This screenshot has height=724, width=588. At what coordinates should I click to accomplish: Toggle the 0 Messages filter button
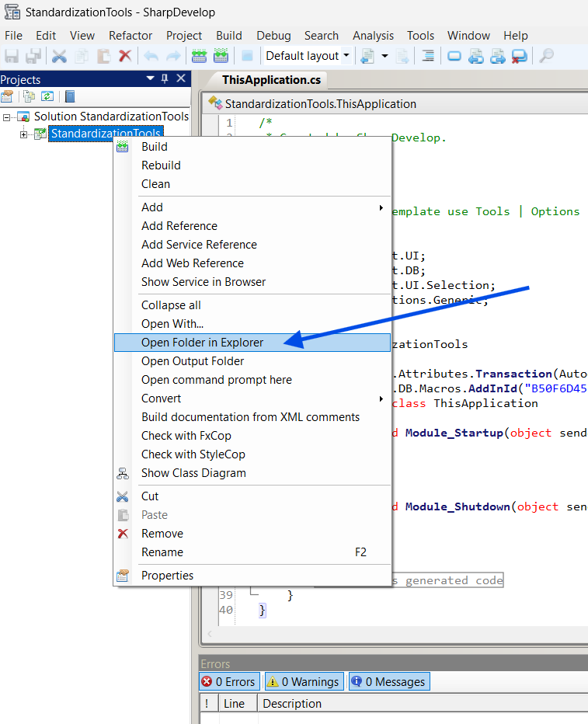click(389, 681)
